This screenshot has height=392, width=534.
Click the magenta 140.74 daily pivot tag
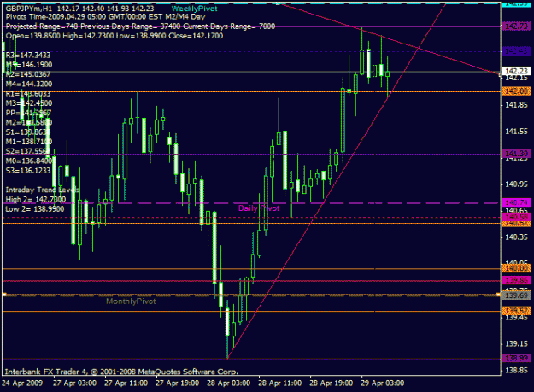click(x=517, y=202)
